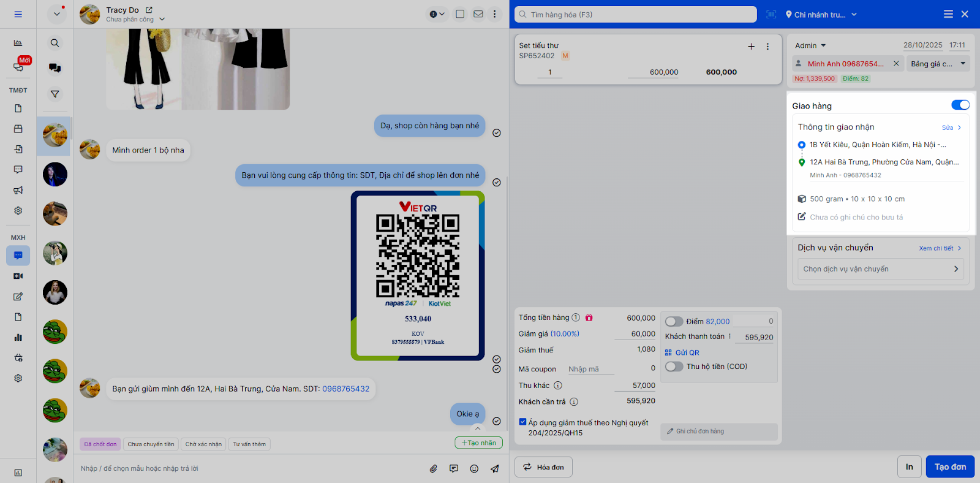Open the VietQR code image in chat
The width and height of the screenshot is (980, 483).
pos(418,276)
